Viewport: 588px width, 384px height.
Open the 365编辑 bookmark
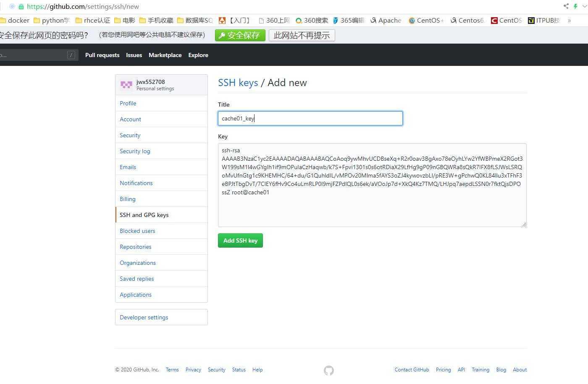pos(349,20)
